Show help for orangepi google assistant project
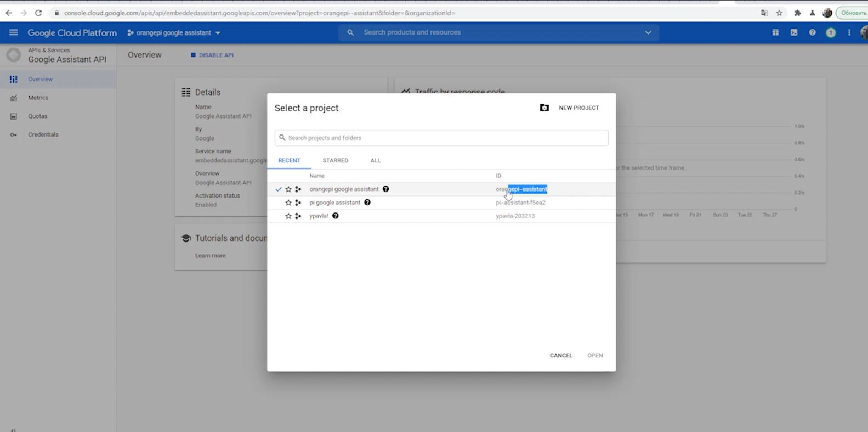The width and height of the screenshot is (868, 432). tap(385, 189)
